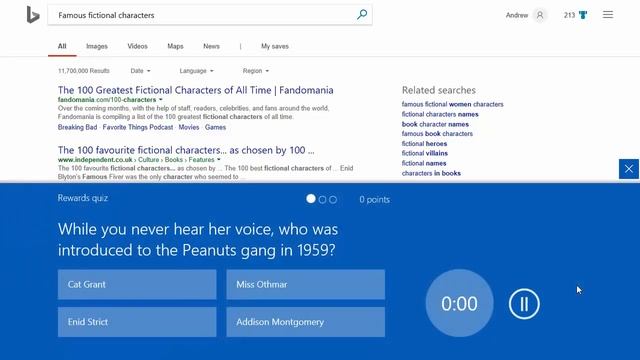The width and height of the screenshot is (640, 360).
Task: Search characters in books
Action: [x=431, y=173]
